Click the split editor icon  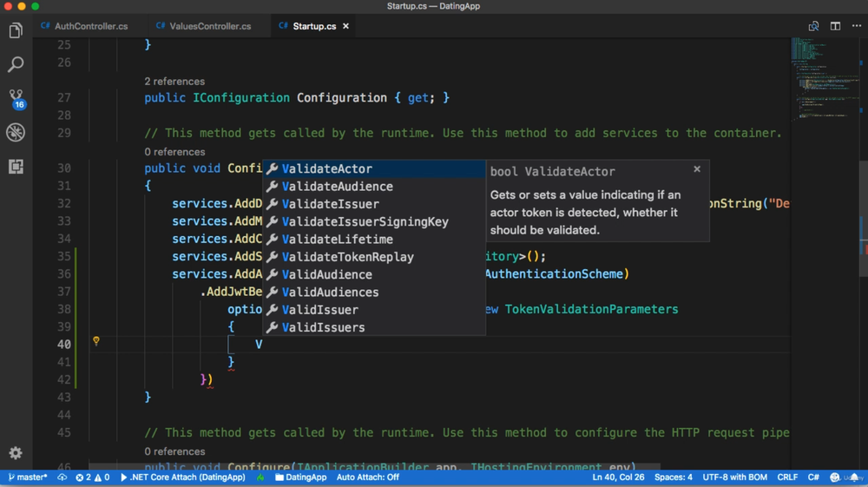(835, 26)
